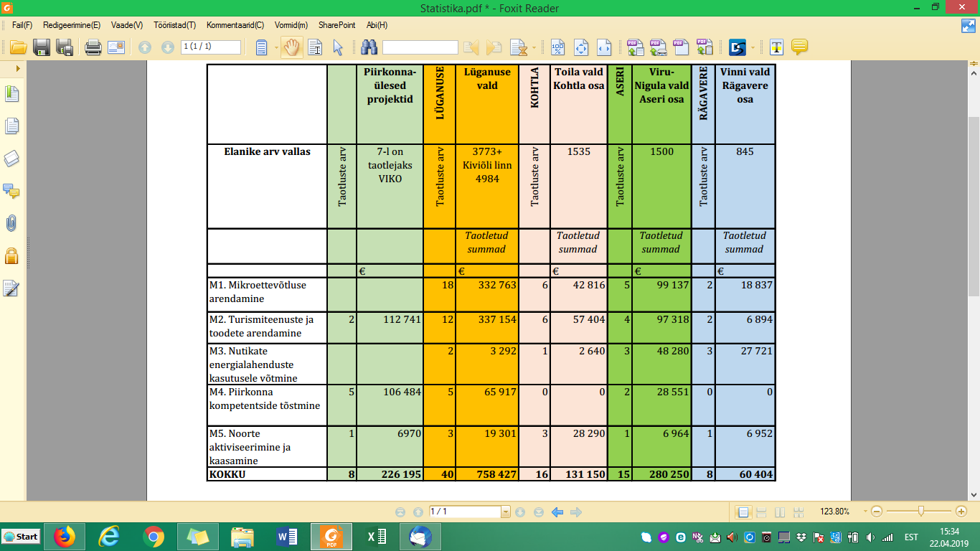Click the create PDF from scanner icon

point(659,47)
